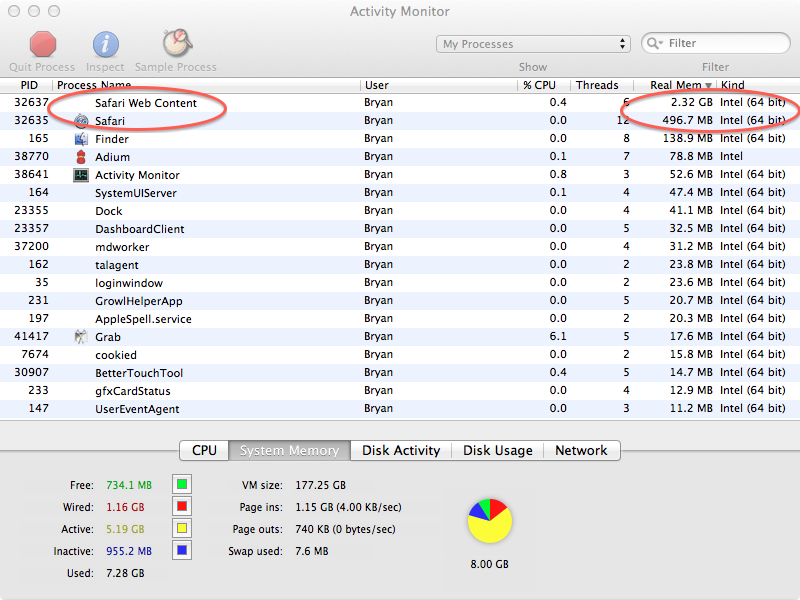Click the Activity Monitor window title
This screenshot has width=800, height=600.
[x=399, y=11]
